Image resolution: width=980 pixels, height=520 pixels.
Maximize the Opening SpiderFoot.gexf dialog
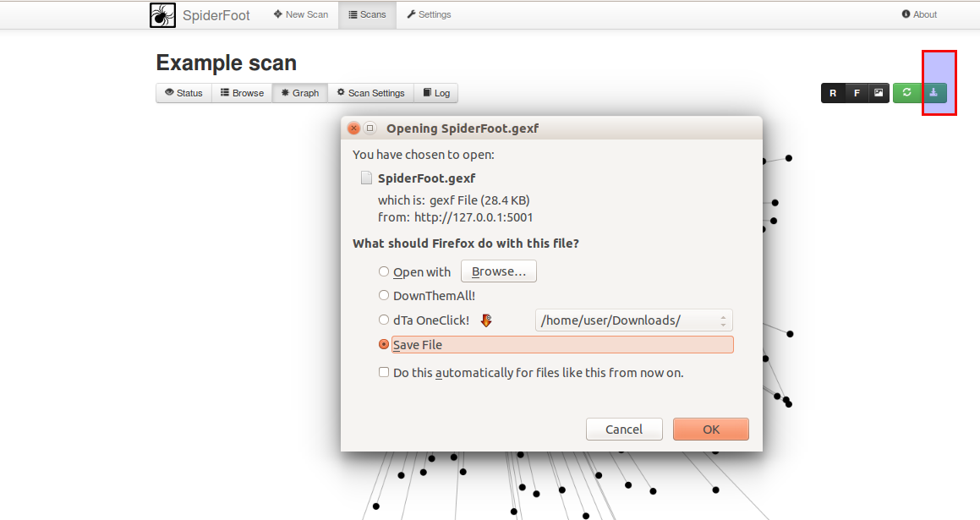(370, 129)
